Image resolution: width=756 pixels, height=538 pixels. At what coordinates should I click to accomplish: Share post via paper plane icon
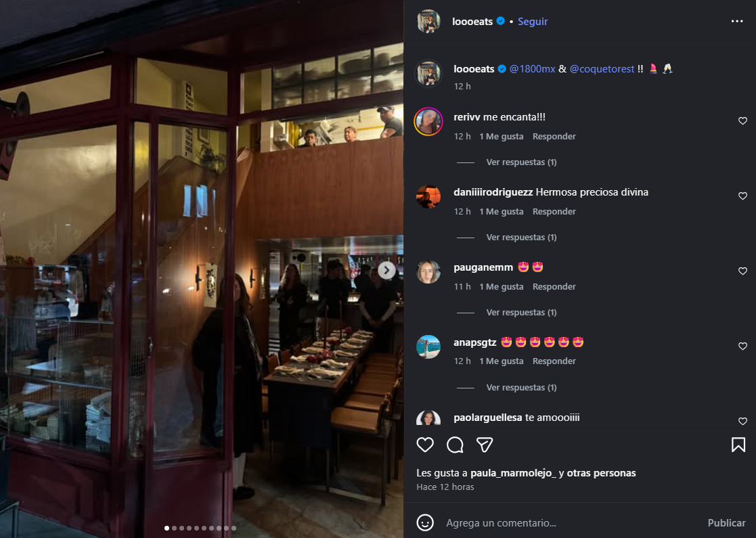pyautogui.click(x=485, y=445)
